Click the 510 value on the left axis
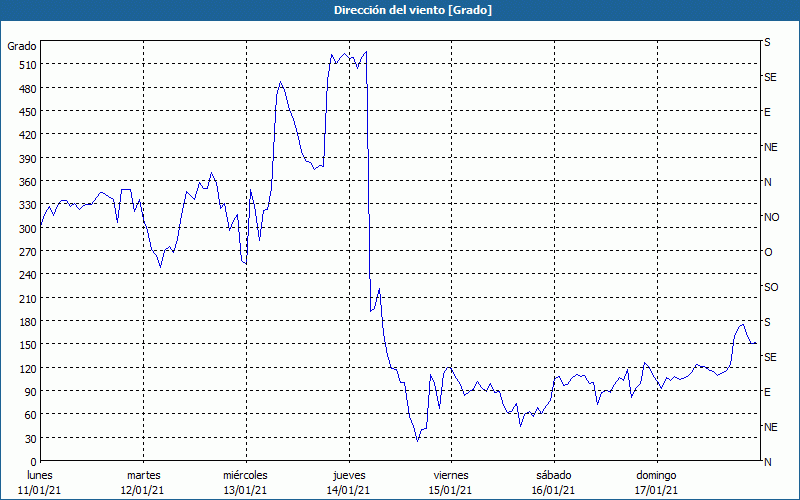 tap(27, 65)
